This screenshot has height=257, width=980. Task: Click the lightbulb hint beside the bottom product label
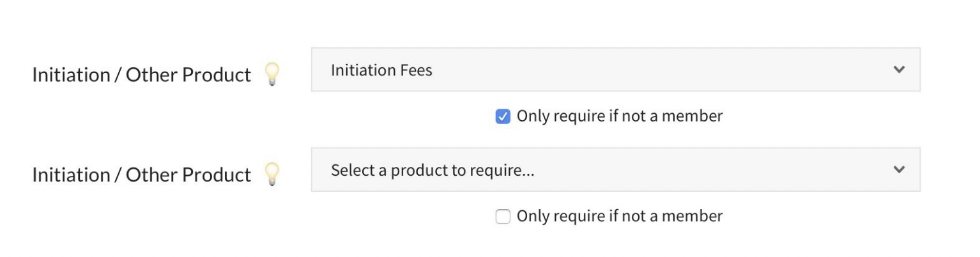(272, 174)
